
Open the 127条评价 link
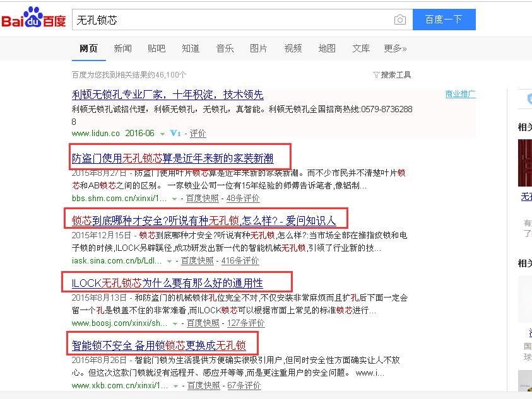(245, 323)
